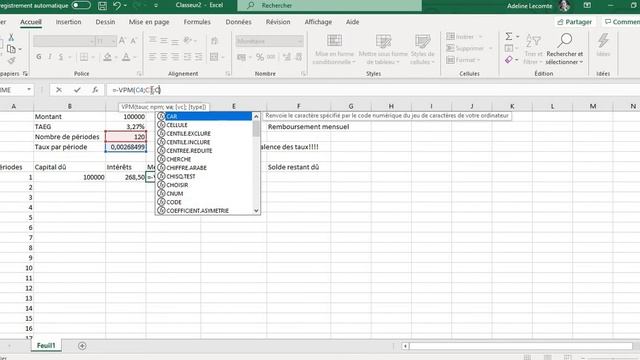Select CAR in the function list
This screenshot has height=360, width=640.
(x=204, y=116)
